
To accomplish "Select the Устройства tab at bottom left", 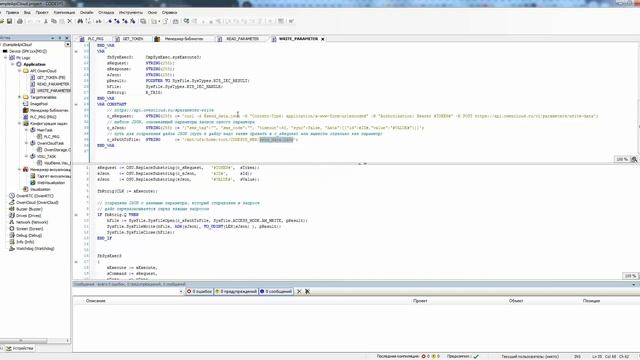I will (20, 348).
